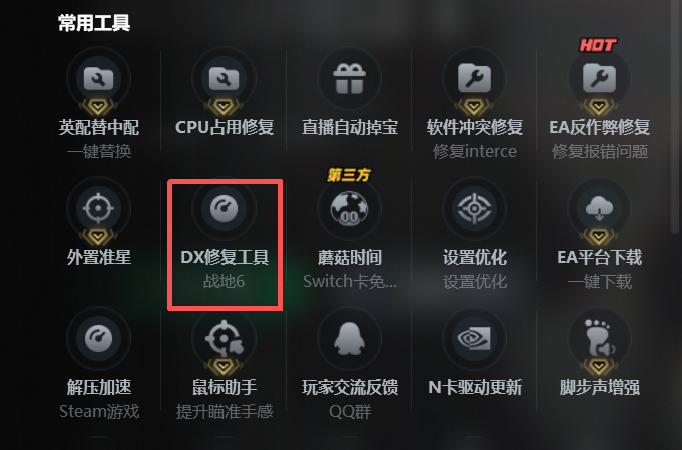Select the 鼠标助手 aim assist icon

(x=224, y=338)
